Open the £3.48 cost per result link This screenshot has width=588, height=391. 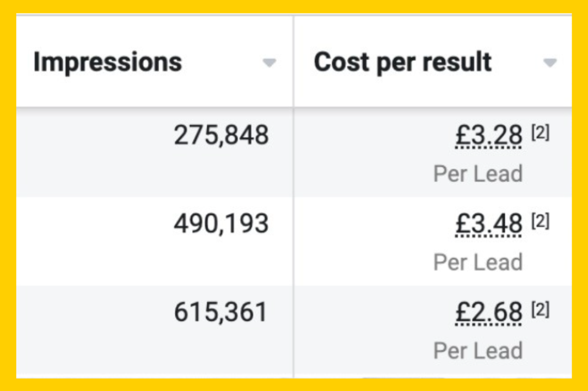coord(488,225)
